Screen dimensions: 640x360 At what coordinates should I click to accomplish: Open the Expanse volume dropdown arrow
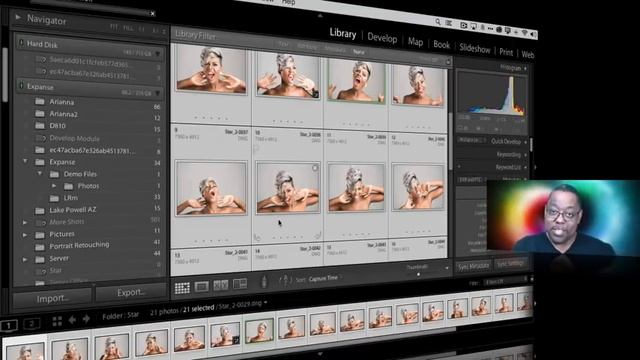(158, 93)
